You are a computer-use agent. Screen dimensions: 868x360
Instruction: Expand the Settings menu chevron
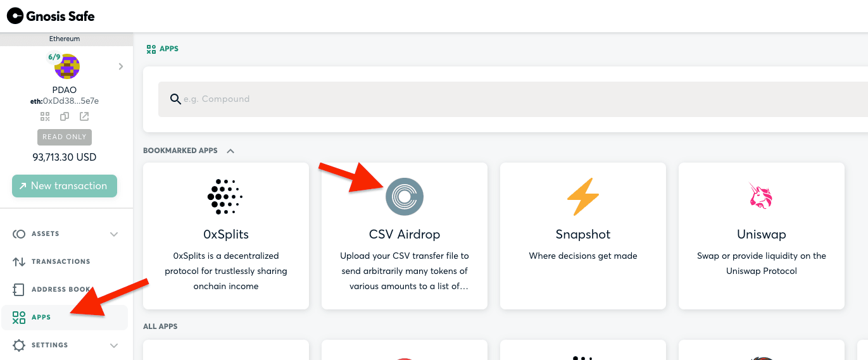pos(114,345)
